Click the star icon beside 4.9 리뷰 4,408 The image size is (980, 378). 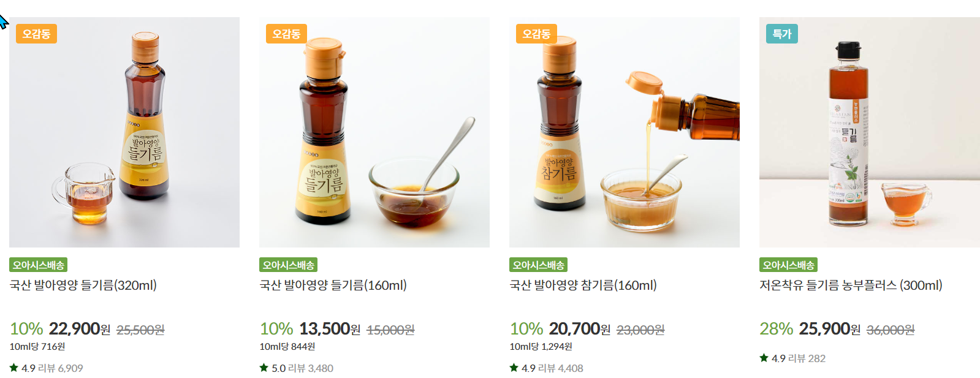click(x=514, y=368)
